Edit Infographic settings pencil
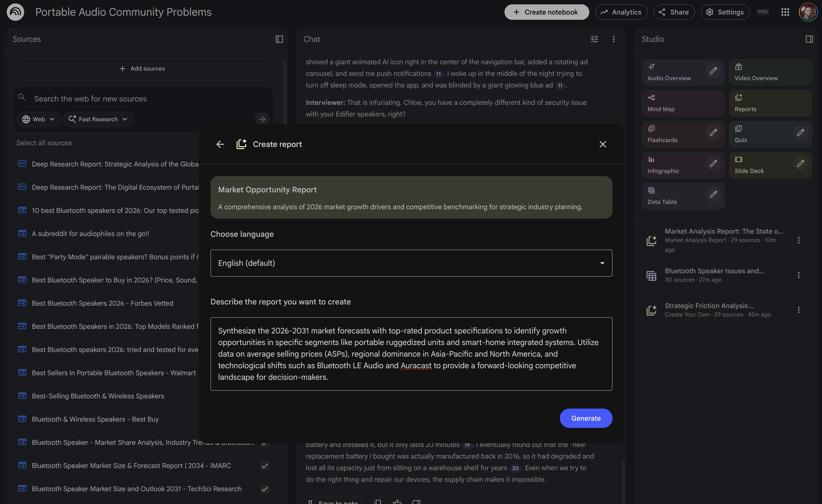The height and width of the screenshot is (504, 822). [713, 163]
